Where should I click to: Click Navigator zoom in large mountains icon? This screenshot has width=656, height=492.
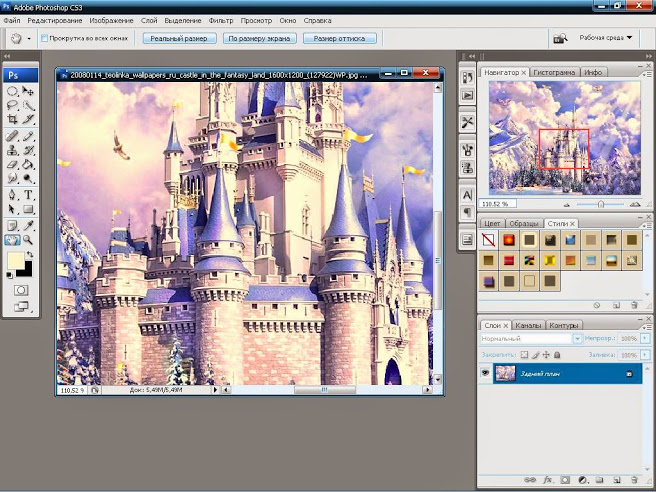pos(635,204)
